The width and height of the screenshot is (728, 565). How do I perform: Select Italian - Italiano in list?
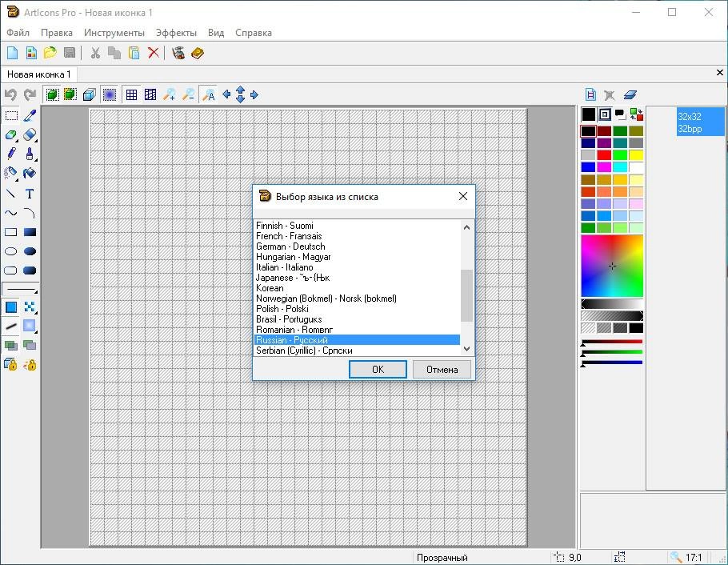click(x=358, y=267)
